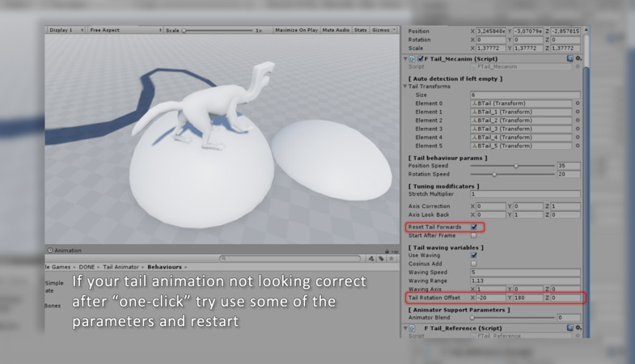The image size is (635, 364).
Task: Click scroll-up arrow of Inspector scrollbar
Action: [x=586, y=30]
